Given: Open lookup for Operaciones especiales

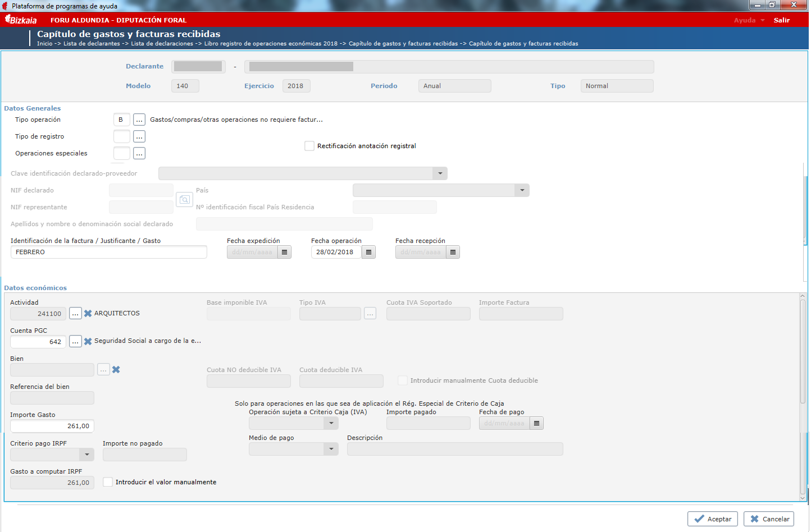Looking at the screenshot, I should point(139,153).
